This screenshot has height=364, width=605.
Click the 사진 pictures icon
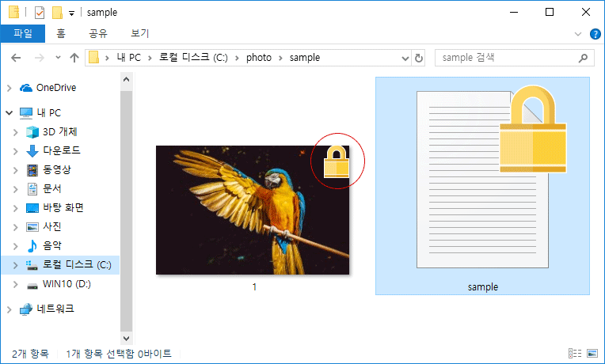32,227
